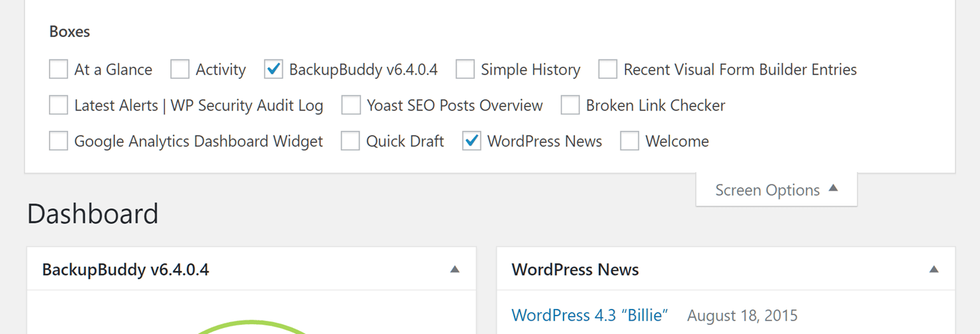Toggle the Broken Link Checker checkbox
The height and width of the screenshot is (334, 980).
point(570,104)
